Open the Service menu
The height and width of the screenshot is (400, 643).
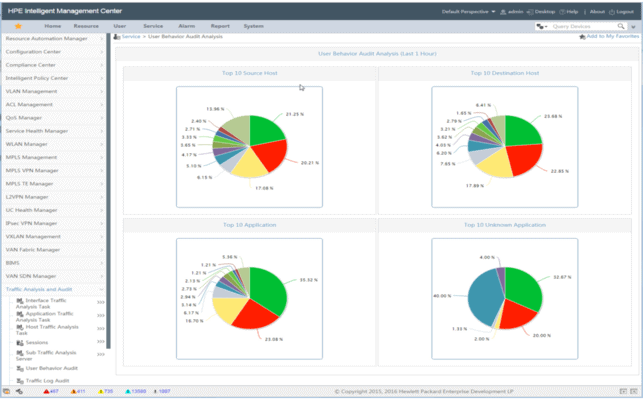click(153, 26)
